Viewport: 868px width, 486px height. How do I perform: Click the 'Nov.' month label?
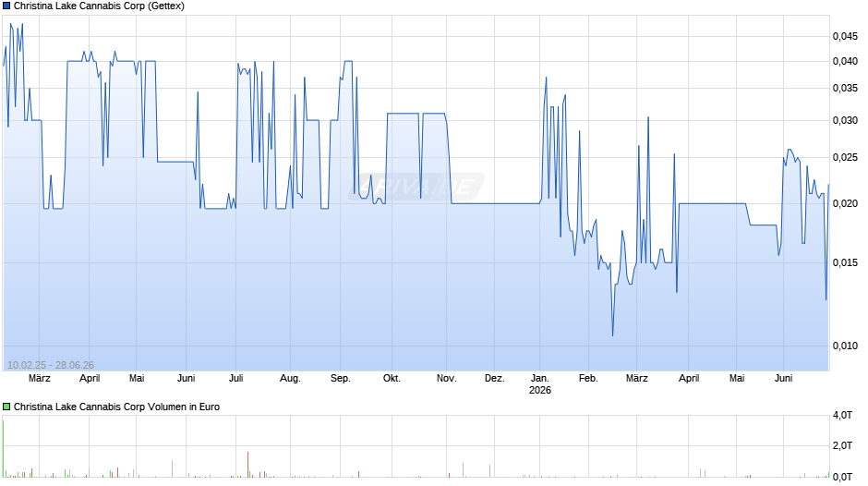pyautogui.click(x=446, y=378)
